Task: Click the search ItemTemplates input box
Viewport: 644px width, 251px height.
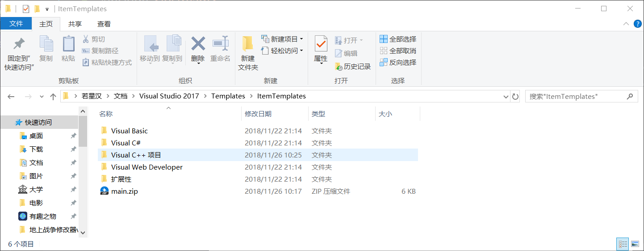Action: coord(576,96)
